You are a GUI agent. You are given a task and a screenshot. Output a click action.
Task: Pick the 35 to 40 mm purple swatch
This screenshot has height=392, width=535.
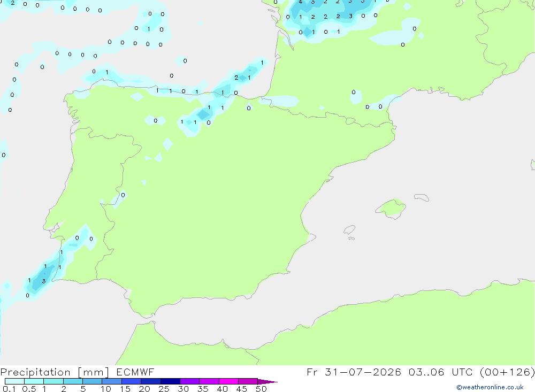209,381
